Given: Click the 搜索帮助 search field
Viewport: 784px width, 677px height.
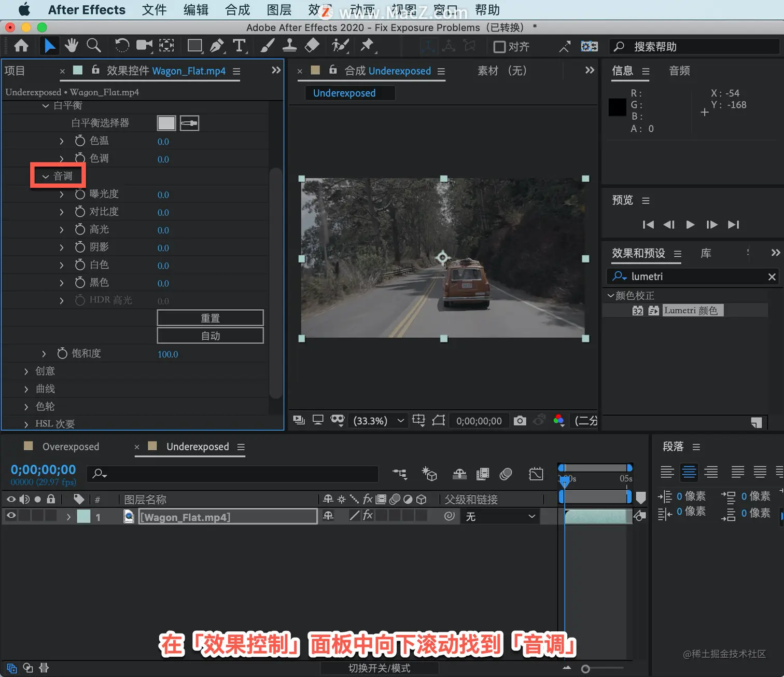Looking at the screenshot, I should click(x=694, y=47).
